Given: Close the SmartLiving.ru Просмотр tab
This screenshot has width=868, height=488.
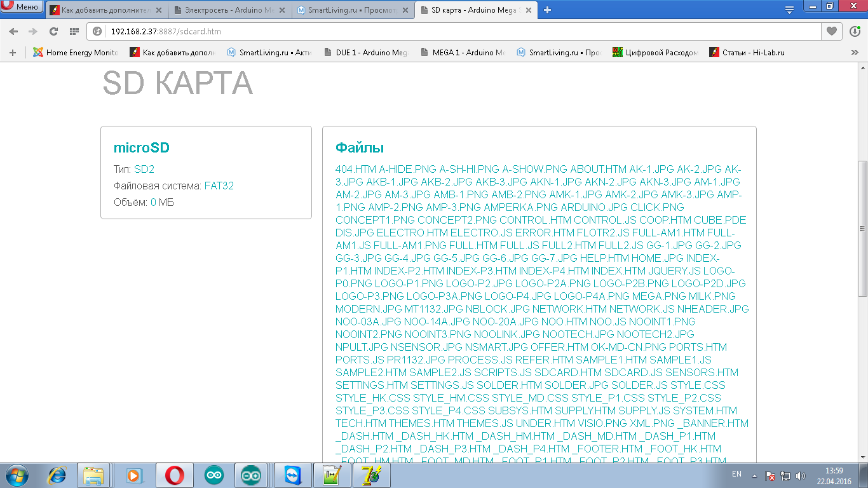Looking at the screenshot, I should click(405, 10).
